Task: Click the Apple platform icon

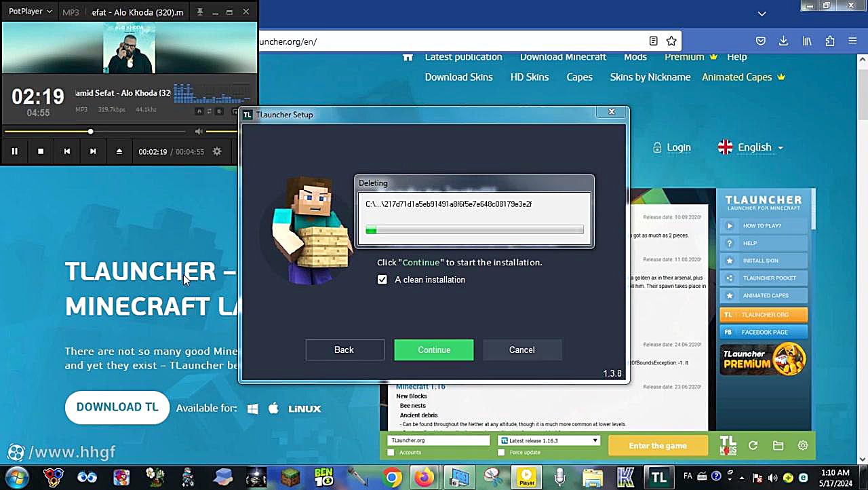Action: (274, 409)
